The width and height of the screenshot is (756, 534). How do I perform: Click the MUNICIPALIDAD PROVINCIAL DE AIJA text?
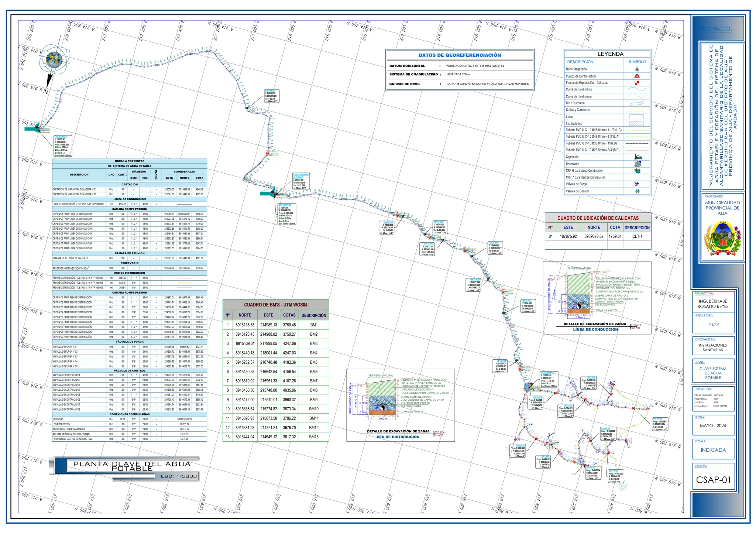click(722, 208)
